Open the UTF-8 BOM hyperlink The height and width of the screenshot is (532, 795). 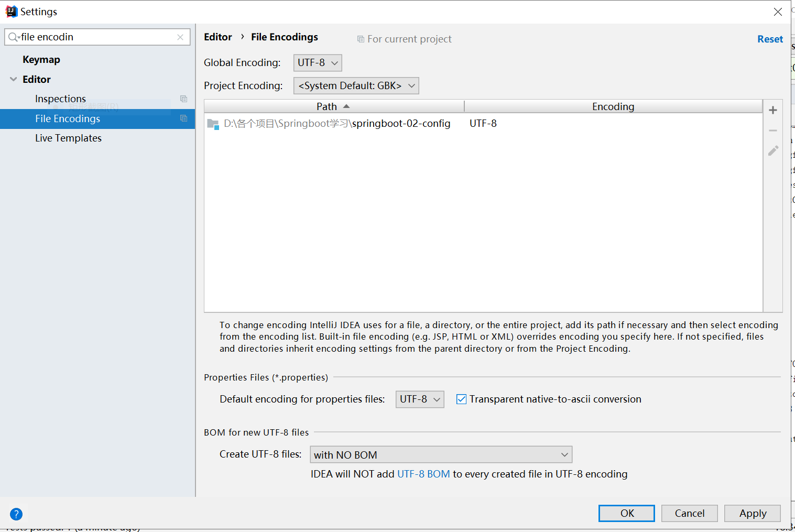[423, 474]
